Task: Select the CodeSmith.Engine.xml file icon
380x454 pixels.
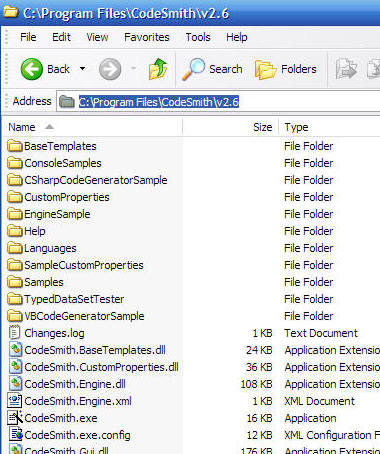Action: 15,401
